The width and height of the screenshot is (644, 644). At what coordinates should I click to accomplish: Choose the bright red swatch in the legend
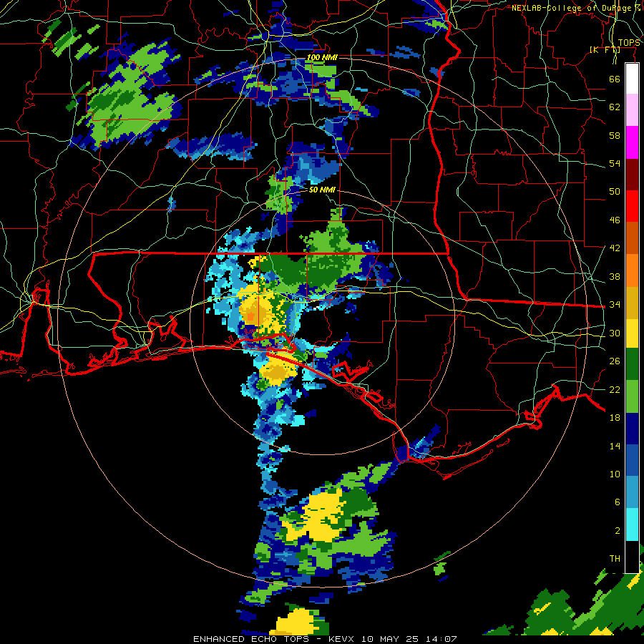[x=632, y=206]
